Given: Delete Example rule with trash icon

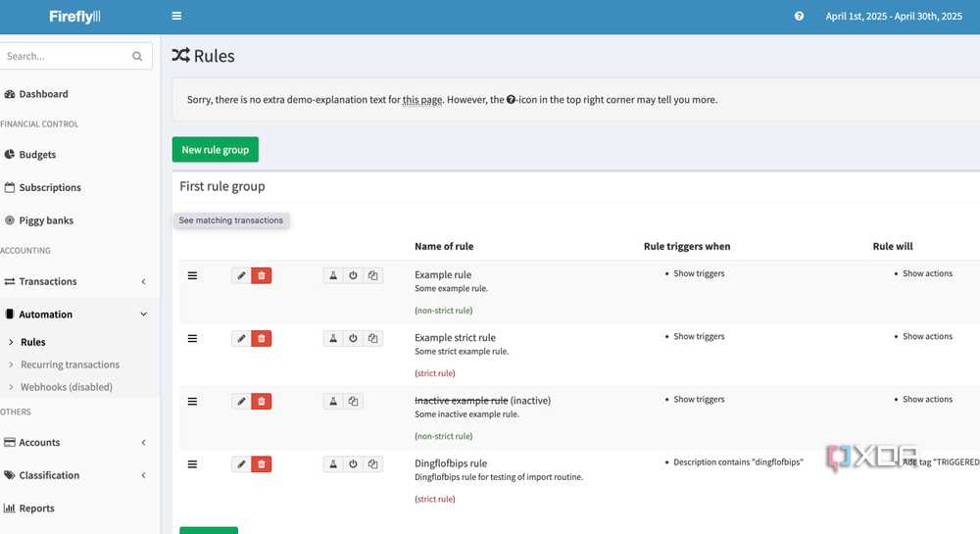Looking at the screenshot, I should pyautogui.click(x=262, y=275).
